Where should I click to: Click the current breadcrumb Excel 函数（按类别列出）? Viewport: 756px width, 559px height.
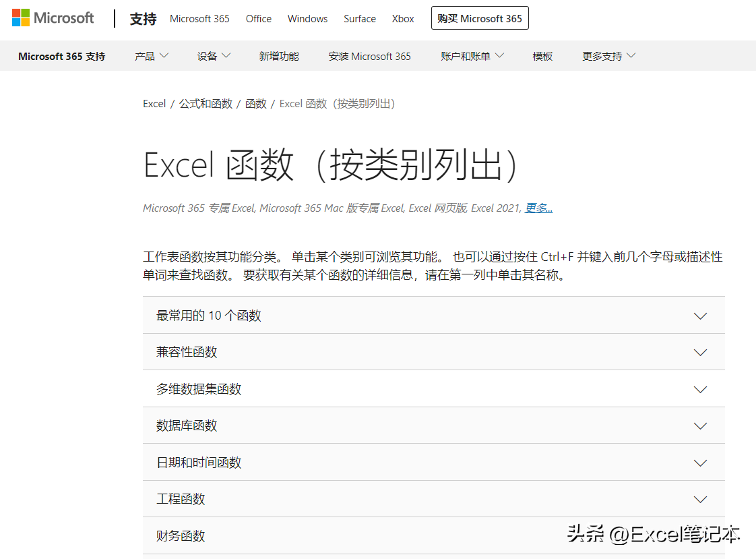coord(338,104)
